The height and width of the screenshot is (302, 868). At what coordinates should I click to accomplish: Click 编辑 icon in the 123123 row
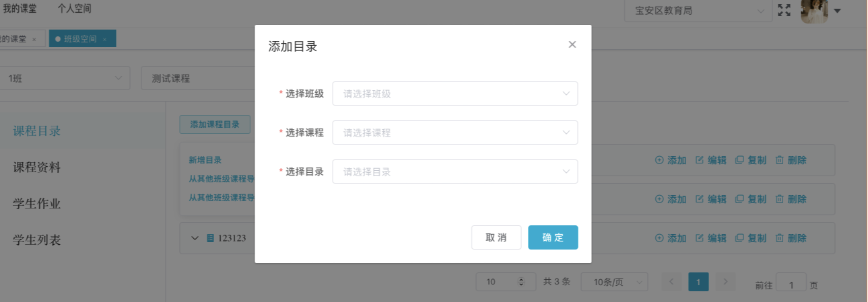699,238
